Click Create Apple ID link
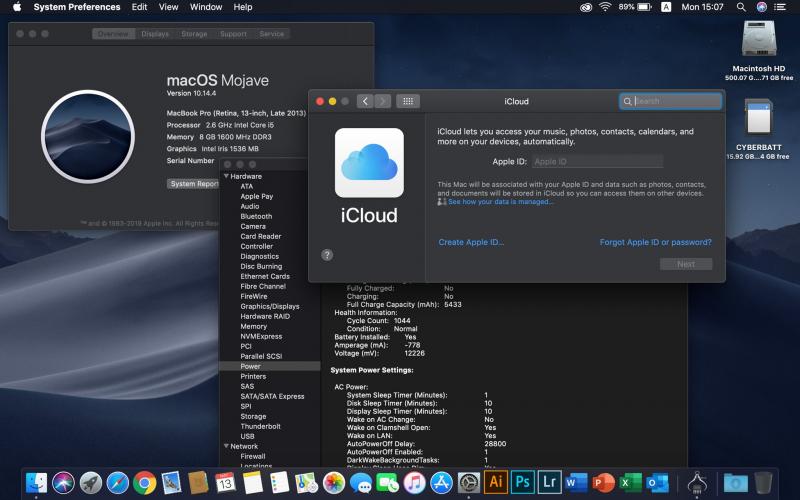This screenshot has height=500, width=800. point(471,242)
